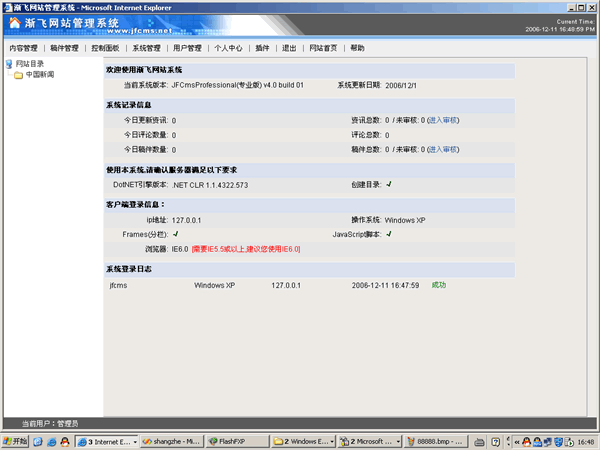Go to 网站首页
600x450 pixels.
(323, 48)
